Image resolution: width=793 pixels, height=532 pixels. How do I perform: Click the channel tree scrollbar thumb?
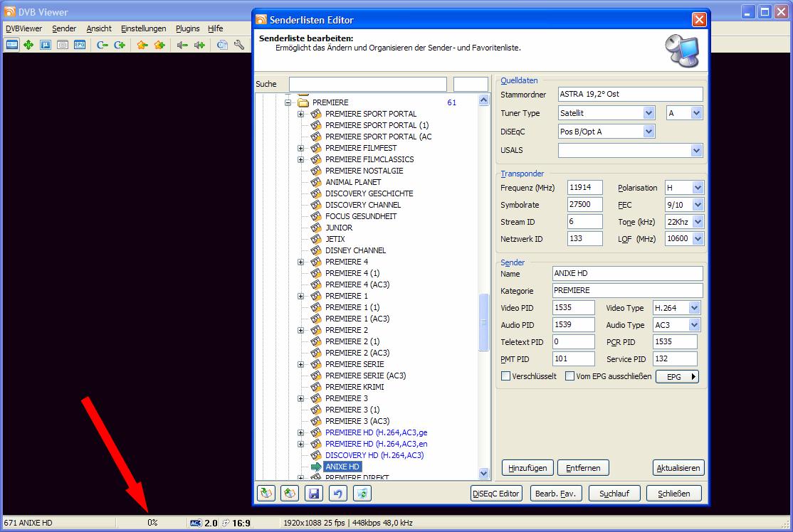pos(483,321)
